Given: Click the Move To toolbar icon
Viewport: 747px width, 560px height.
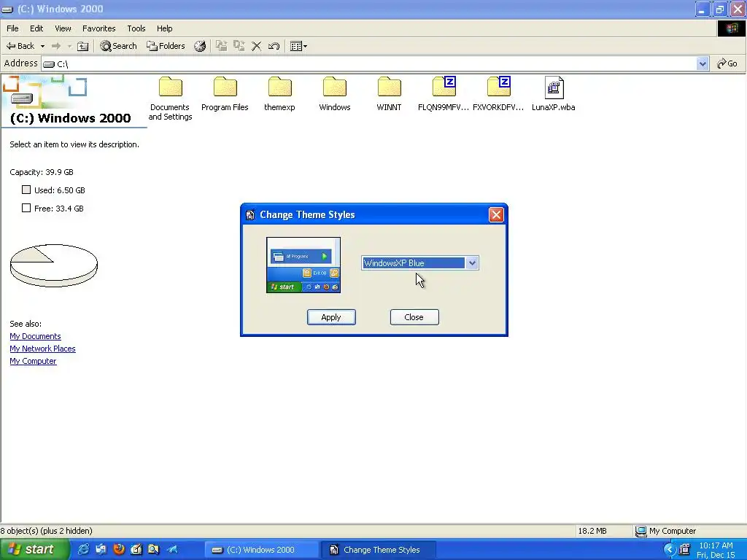Looking at the screenshot, I should (x=222, y=46).
